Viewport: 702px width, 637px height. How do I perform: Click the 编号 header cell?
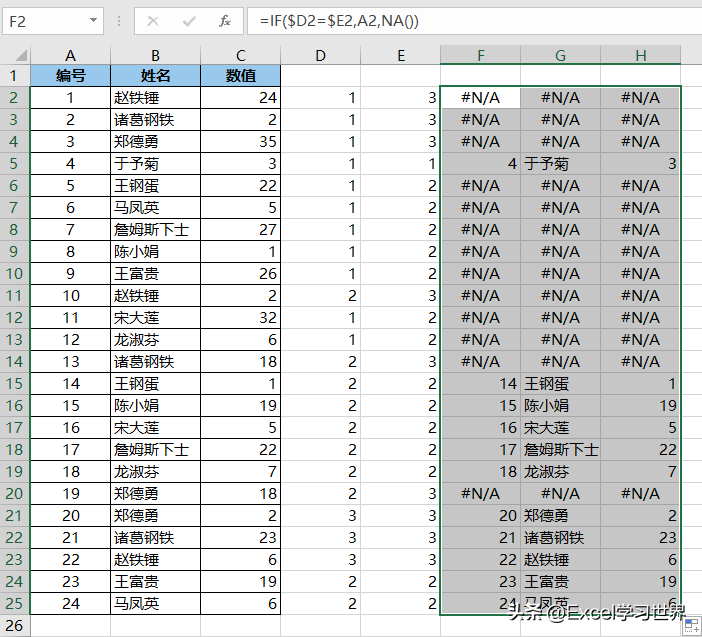tap(70, 76)
